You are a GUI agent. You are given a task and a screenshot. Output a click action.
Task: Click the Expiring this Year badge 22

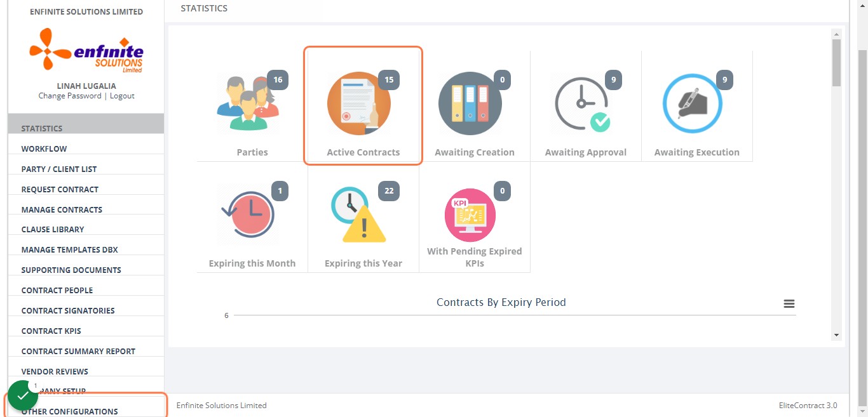(389, 191)
